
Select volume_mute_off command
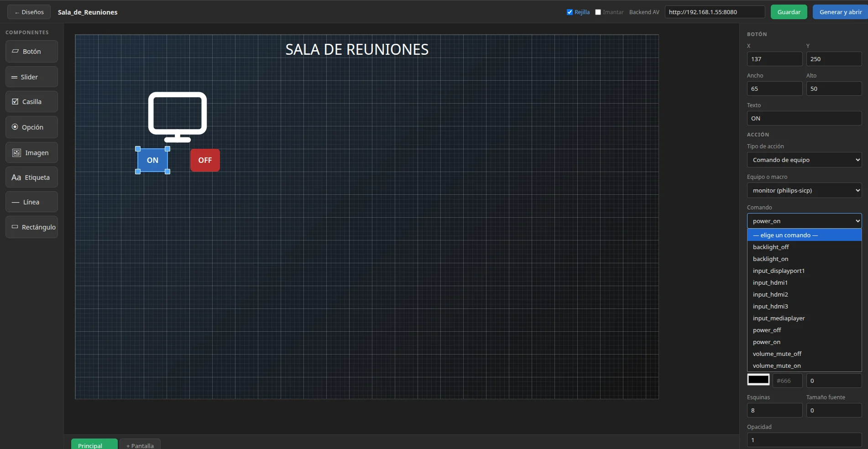pos(804,354)
